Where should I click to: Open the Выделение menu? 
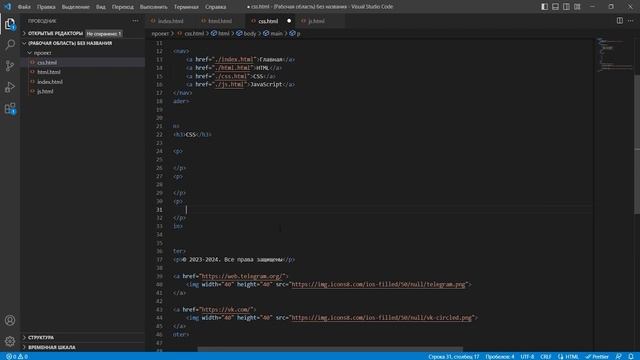click(76, 7)
